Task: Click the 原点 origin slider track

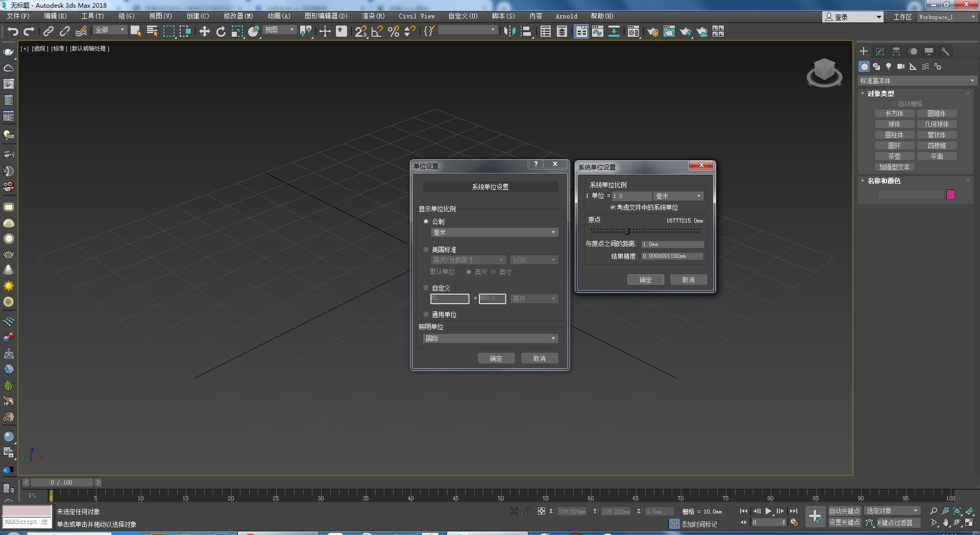Action: click(x=646, y=231)
